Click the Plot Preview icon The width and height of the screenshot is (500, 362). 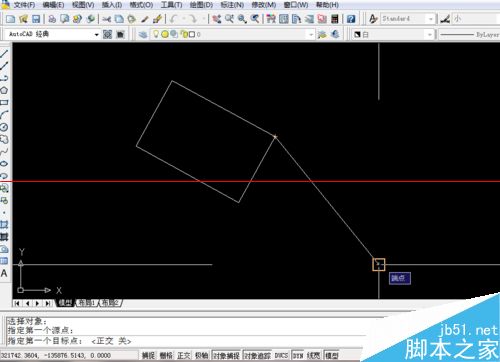(65, 19)
